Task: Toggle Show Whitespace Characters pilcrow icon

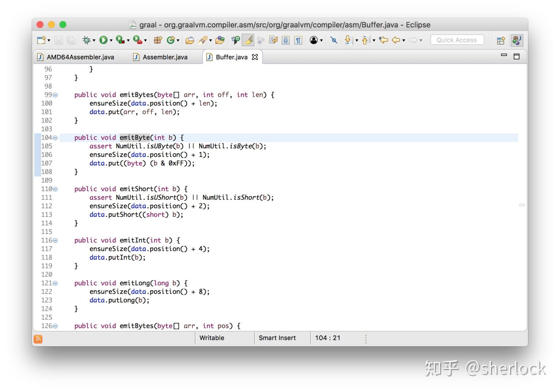Action: click(x=298, y=40)
